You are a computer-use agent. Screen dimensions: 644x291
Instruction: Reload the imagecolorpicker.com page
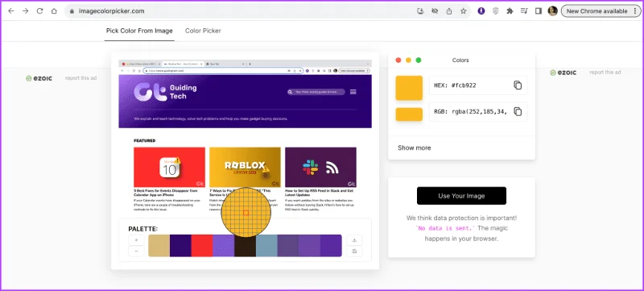[x=39, y=11]
